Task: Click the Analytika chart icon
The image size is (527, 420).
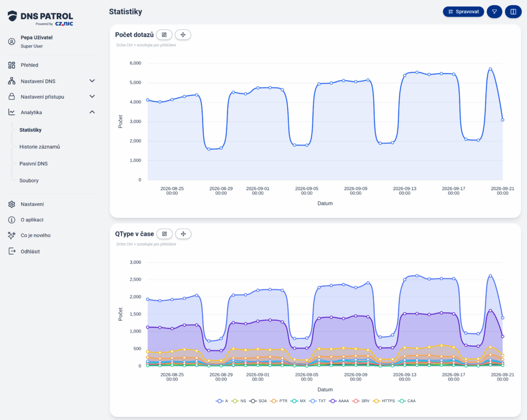Action: coord(12,112)
